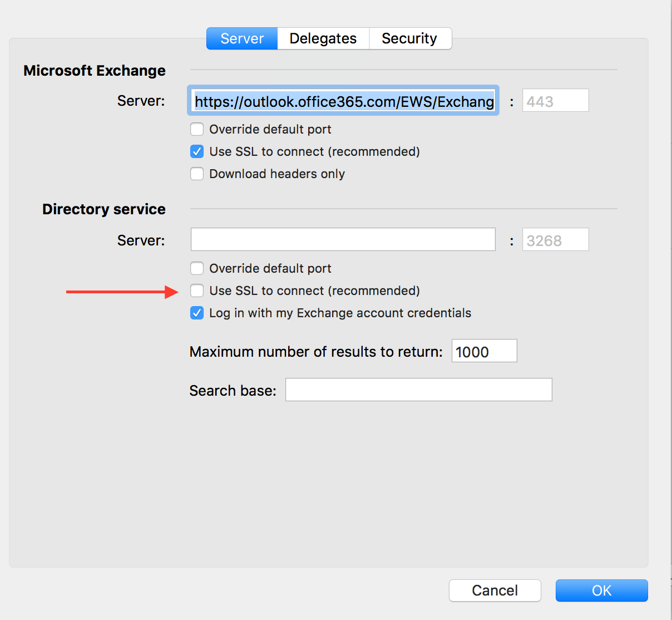This screenshot has height=620, width=672.
Task: Click the Cancel button
Action: pos(495,591)
